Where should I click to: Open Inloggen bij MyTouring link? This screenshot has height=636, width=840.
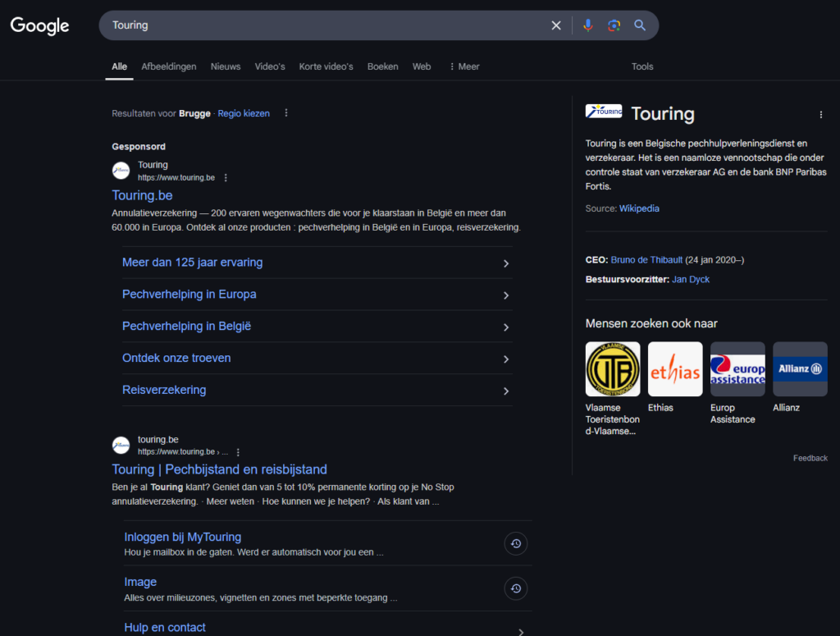(183, 537)
